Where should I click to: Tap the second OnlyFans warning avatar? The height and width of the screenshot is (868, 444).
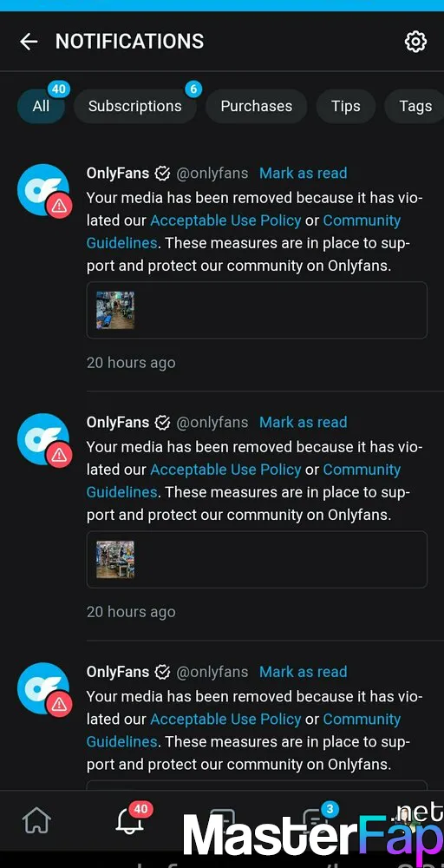[x=43, y=439]
